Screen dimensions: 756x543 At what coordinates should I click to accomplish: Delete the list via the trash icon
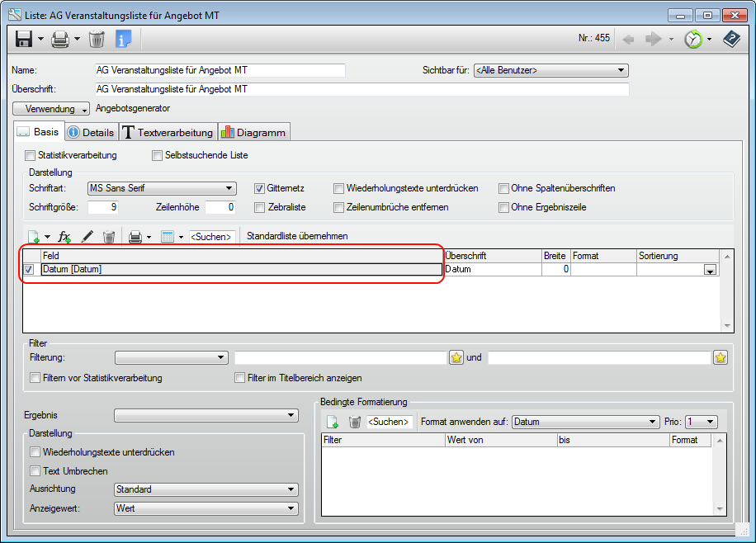point(97,39)
